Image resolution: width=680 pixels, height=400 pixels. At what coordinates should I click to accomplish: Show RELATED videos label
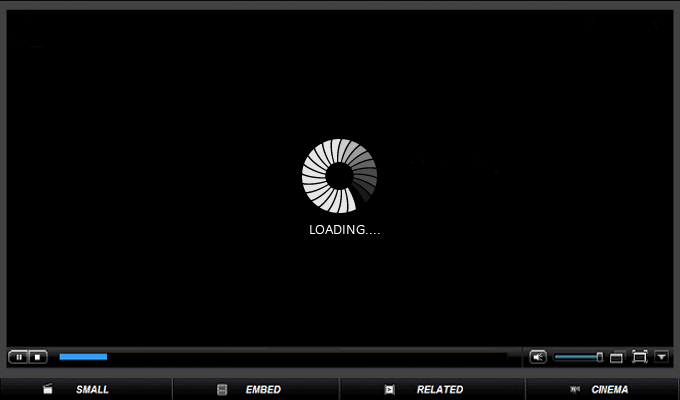(440, 390)
